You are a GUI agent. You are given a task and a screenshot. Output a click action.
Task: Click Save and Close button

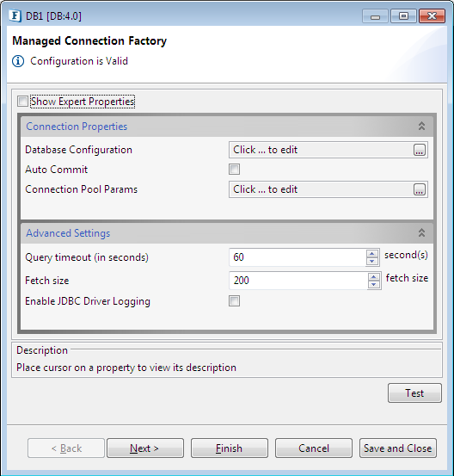click(x=398, y=448)
